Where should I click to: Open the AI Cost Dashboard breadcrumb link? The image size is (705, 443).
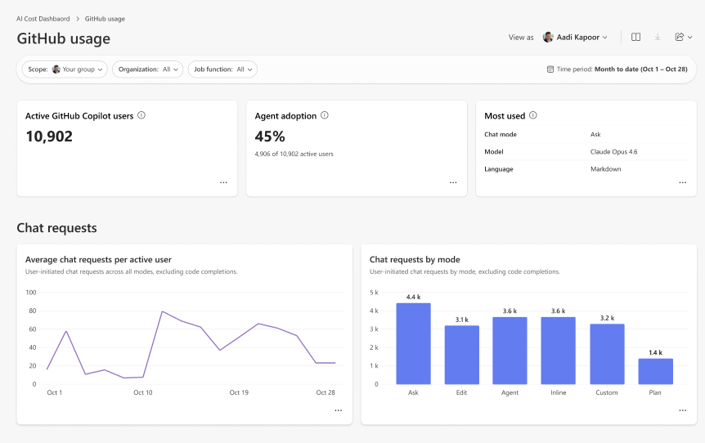click(x=43, y=19)
